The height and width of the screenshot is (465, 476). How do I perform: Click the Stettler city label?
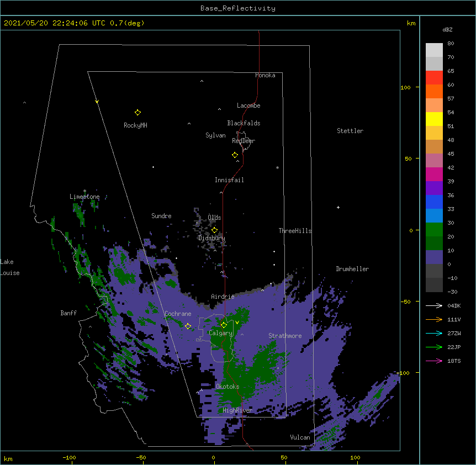pos(350,131)
